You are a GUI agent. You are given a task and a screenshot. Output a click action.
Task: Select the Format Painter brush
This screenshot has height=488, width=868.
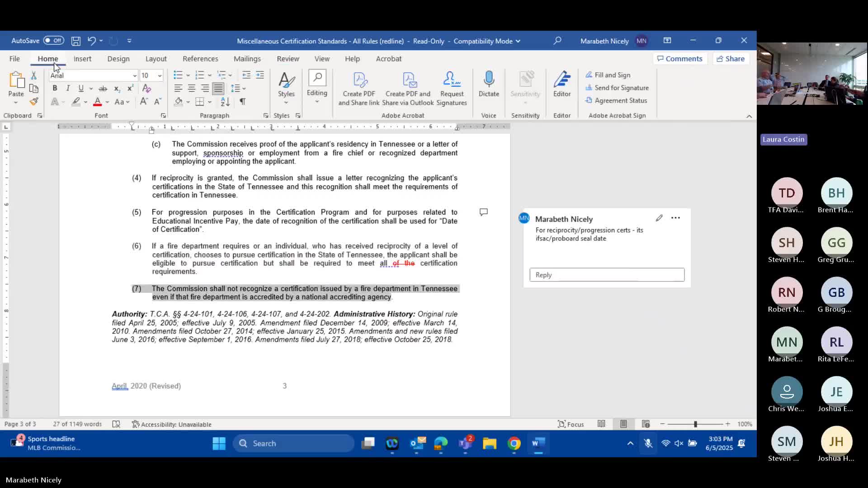click(33, 101)
